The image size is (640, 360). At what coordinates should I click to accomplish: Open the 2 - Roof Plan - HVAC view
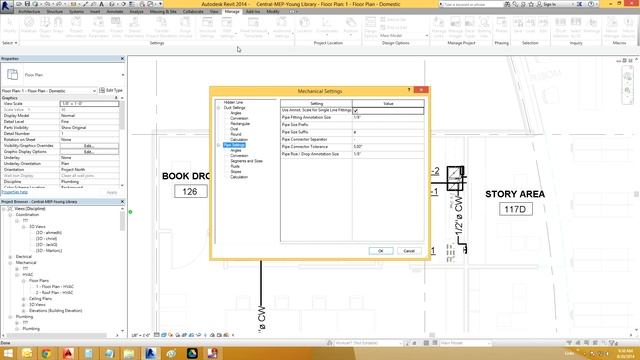[54, 293]
